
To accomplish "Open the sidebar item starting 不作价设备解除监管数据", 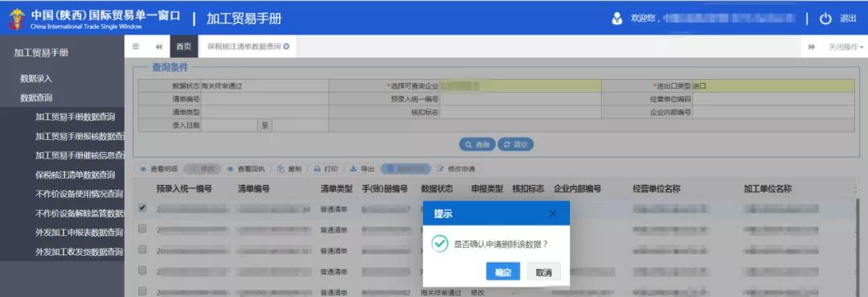I will (79, 213).
